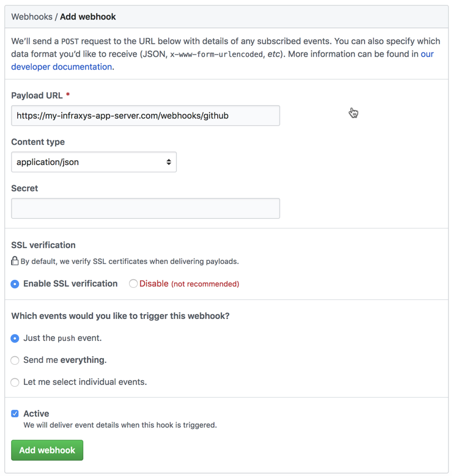The height and width of the screenshot is (476, 452).
Task: Choose Just the push event option
Action: [x=15, y=338]
